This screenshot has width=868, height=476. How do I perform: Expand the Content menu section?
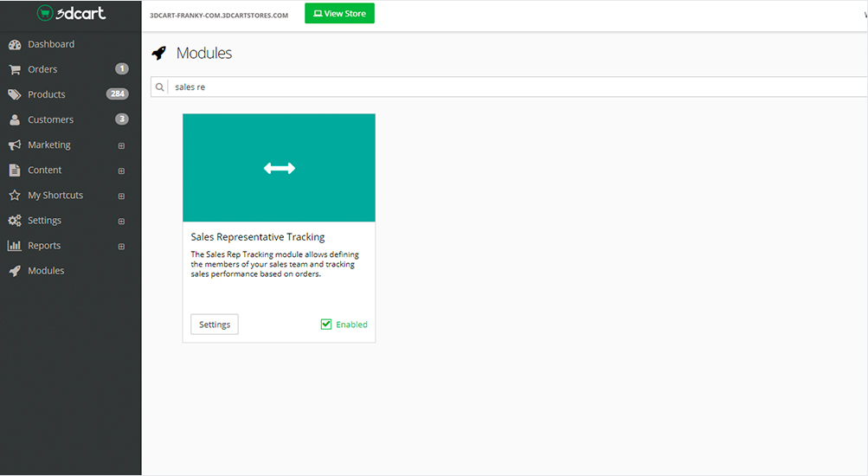click(121, 170)
